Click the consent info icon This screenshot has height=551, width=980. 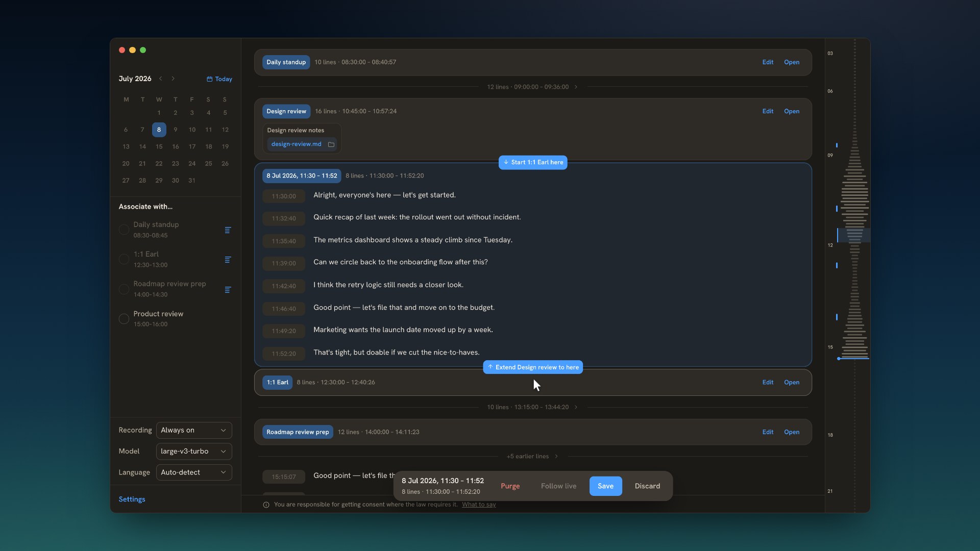tap(266, 505)
